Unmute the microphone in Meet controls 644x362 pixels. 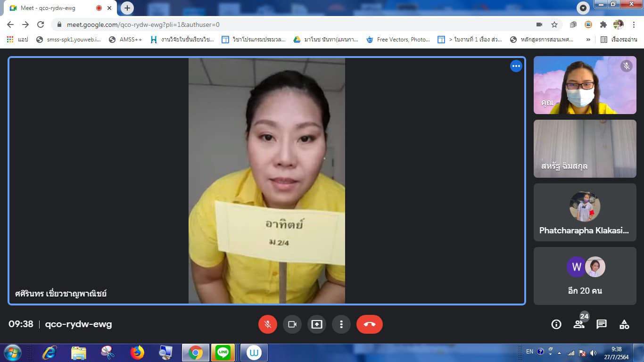(x=267, y=324)
